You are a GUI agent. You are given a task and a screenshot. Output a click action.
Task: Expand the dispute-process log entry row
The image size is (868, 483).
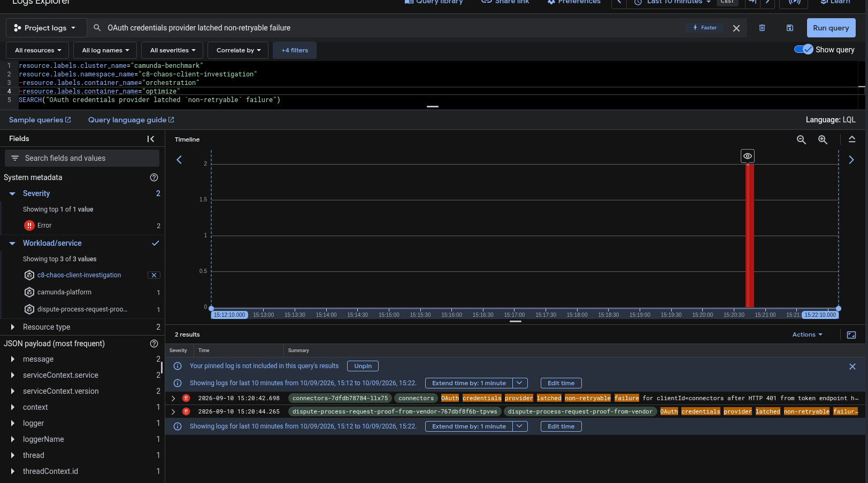[173, 411]
